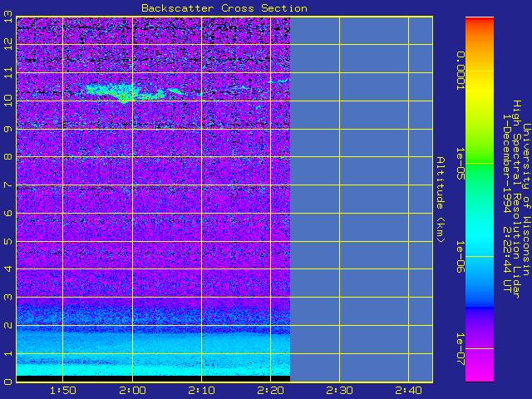Viewport: 532px width, 399px height.
Task: Click the 1e-06 colorbar label
Action: [460, 257]
